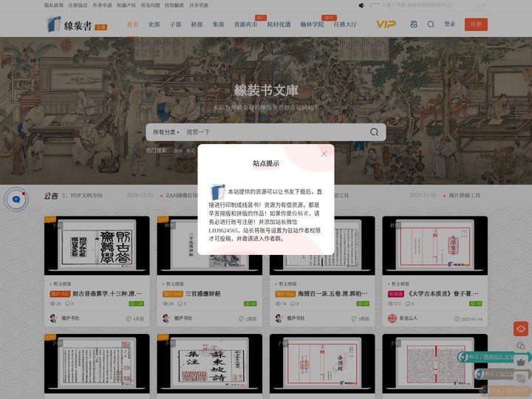This screenshot has width=532, height=399.
Task: Click comment icon on 三官感應妙経 card
Action: [180, 304]
